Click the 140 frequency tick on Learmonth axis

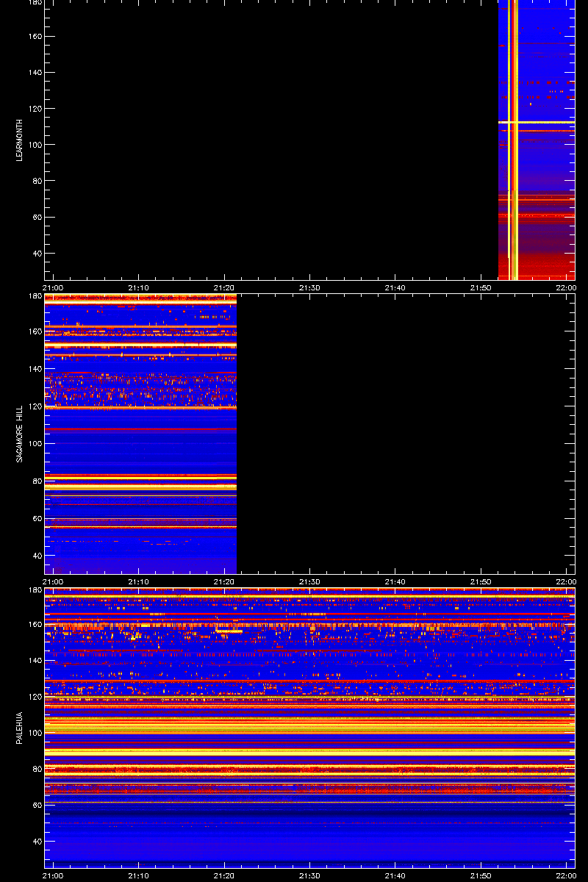pos(35,73)
